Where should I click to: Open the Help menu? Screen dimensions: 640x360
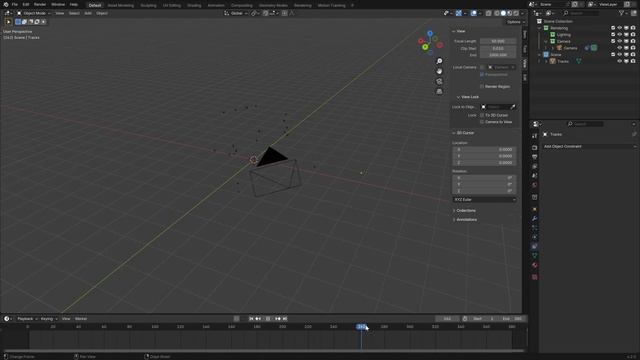pyautogui.click(x=73, y=4)
